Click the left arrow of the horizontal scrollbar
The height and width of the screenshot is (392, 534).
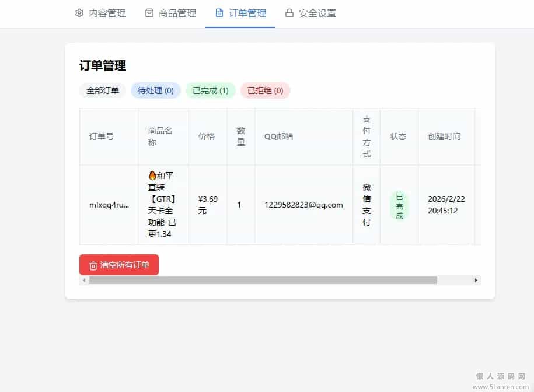(x=84, y=281)
